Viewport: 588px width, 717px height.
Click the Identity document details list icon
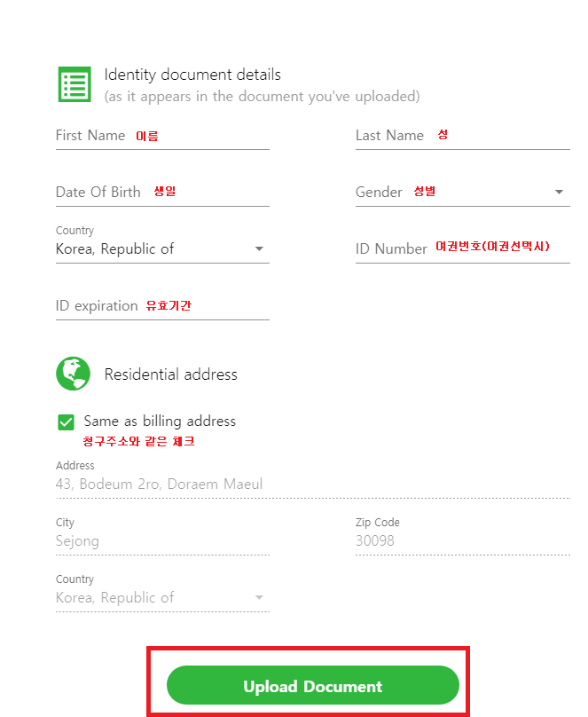[74, 84]
